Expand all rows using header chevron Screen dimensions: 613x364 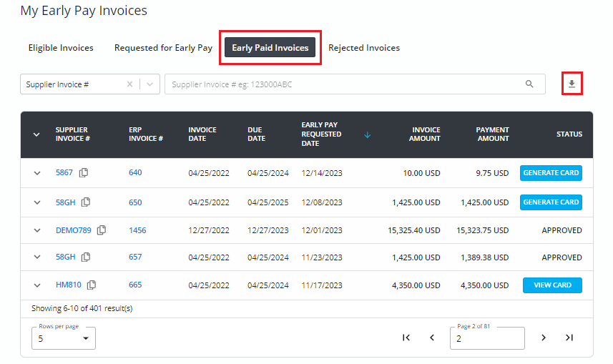point(37,134)
